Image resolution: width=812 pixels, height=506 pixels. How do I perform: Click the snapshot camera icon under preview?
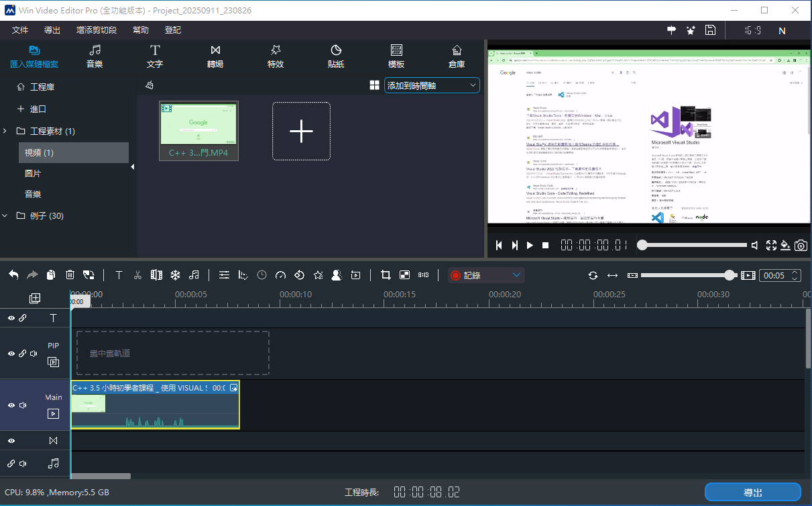click(x=801, y=246)
